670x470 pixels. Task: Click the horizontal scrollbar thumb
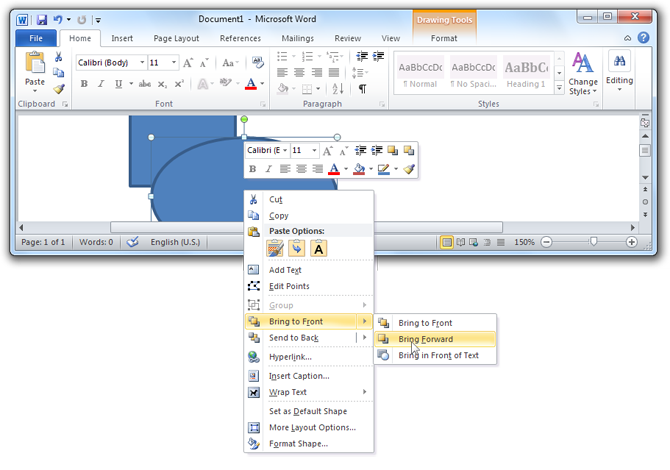[x=306, y=227]
